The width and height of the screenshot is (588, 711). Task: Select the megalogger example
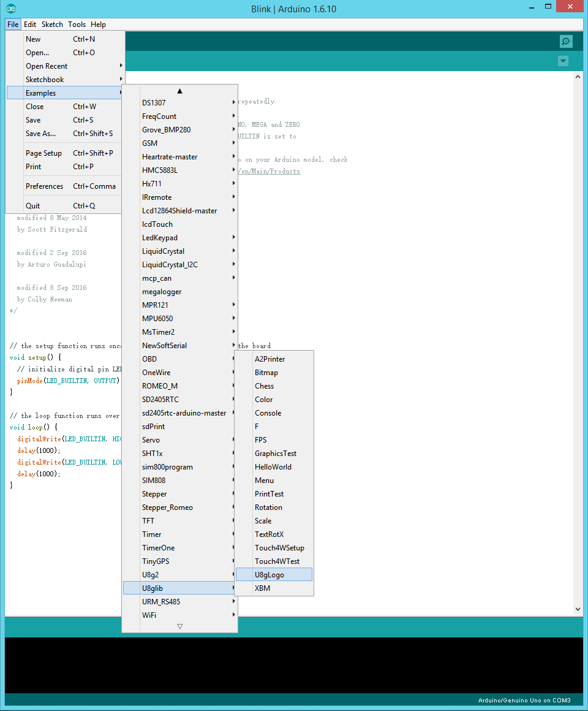pyautogui.click(x=180, y=292)
